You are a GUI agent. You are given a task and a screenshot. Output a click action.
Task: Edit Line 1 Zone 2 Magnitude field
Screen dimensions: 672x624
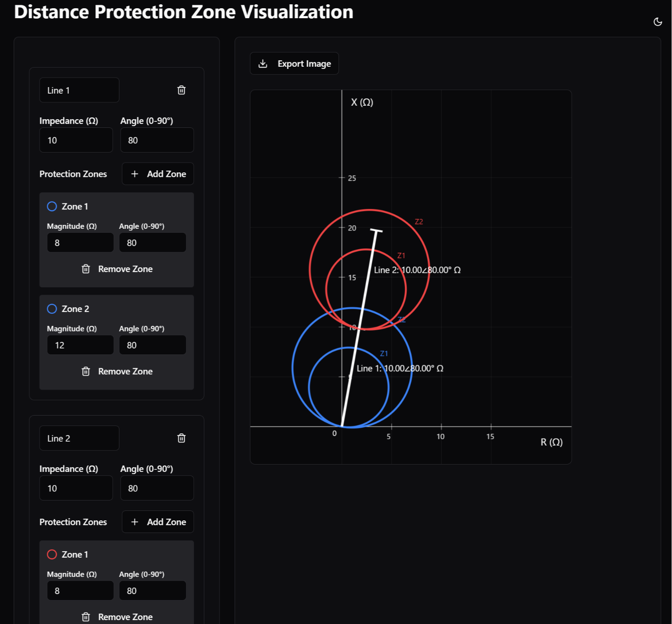click(80, 345)
